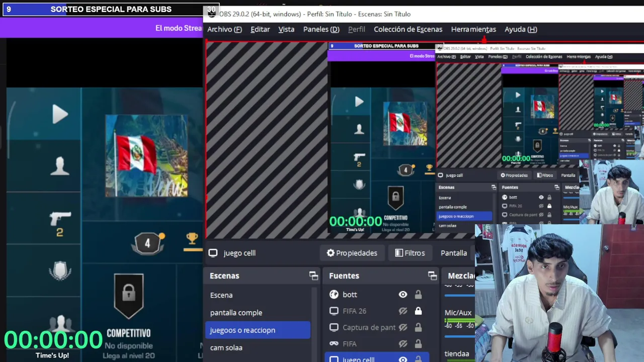This screenshot has height=362, width=644.
Task: Open the Editar menu in main OBS window
Action: [260, 29]
